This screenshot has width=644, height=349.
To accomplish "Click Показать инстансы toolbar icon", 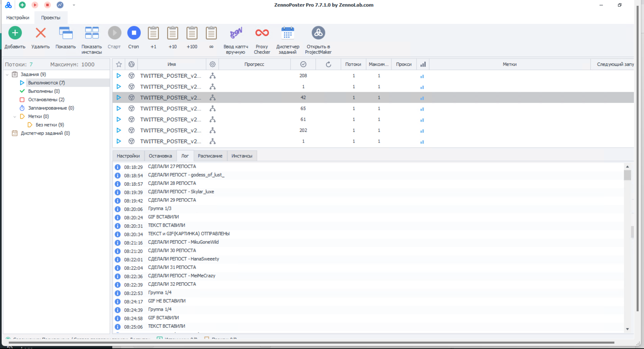I will (x=91, y=33).
